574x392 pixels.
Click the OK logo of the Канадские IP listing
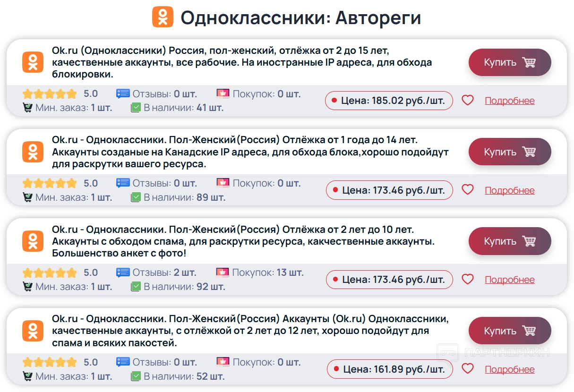33,152
